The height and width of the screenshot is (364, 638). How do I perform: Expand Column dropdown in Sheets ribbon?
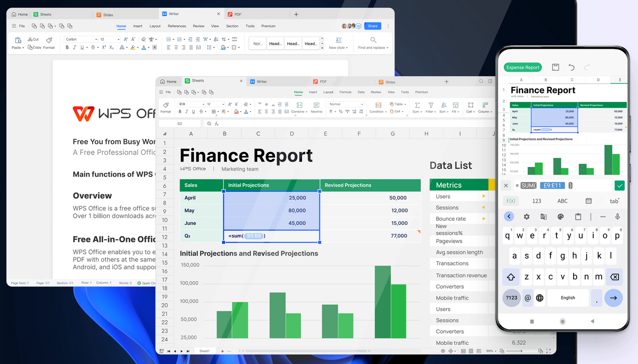(492, 112)
